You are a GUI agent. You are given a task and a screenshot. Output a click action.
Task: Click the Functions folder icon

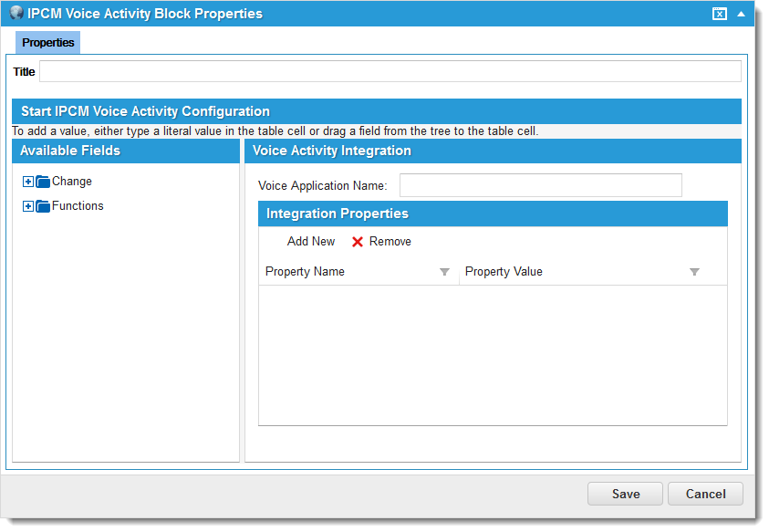pos(43,206)
